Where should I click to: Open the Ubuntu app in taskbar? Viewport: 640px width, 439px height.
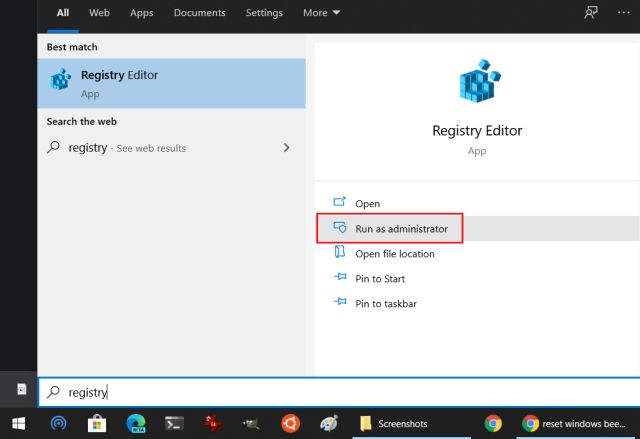pyautogui.click(x=290, y=423)
